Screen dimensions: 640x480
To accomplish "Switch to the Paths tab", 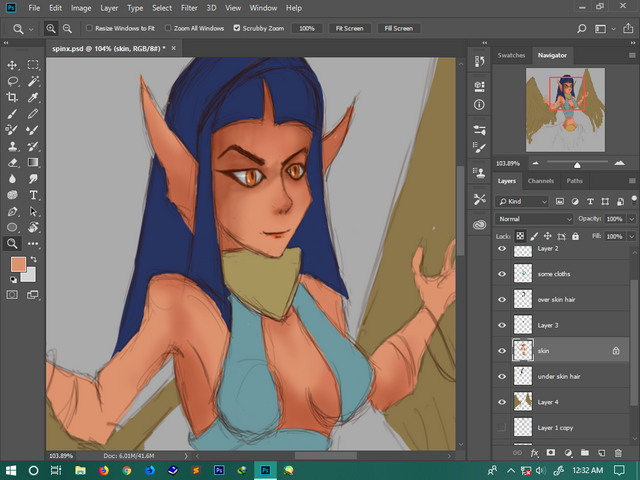I will (574, 181).
